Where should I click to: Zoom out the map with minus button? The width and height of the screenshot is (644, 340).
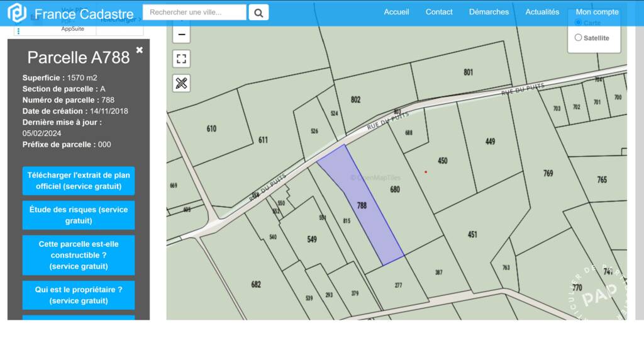point(182,35)
